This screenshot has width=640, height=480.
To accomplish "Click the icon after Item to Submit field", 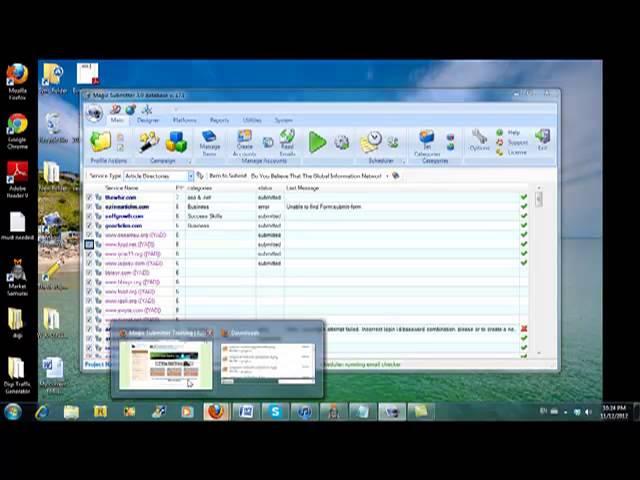I will pos(396,176).
